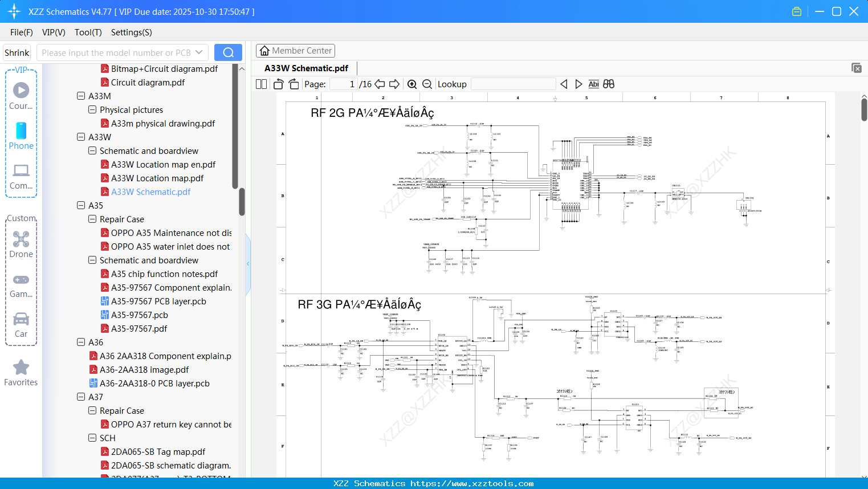Toggle whole-word matching with the Abi icon
This screenshot has width=868, height=489.
click(593, 84)
